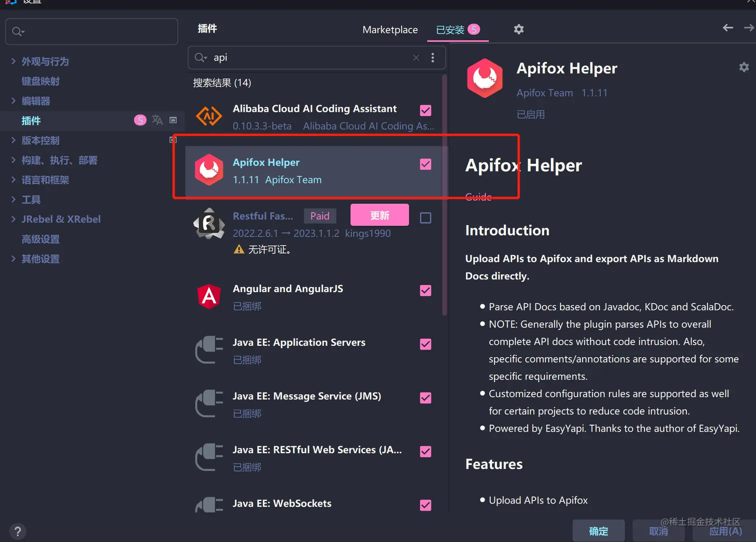The height and width of the screenshot is (542, 756).
Task: Click the project-level icon beside 插件
Action: coord(173,120)
